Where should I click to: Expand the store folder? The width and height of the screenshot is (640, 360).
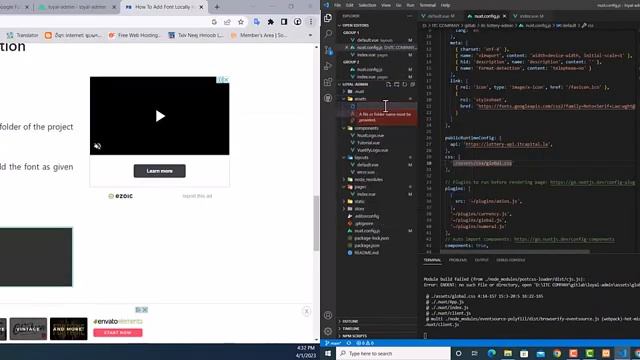tap(359, 209)
